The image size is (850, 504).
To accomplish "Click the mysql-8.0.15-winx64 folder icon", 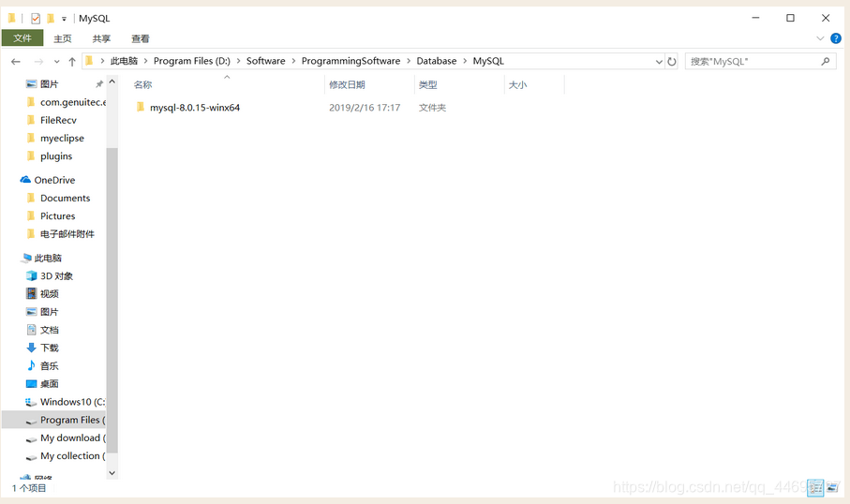I will 141,107.
